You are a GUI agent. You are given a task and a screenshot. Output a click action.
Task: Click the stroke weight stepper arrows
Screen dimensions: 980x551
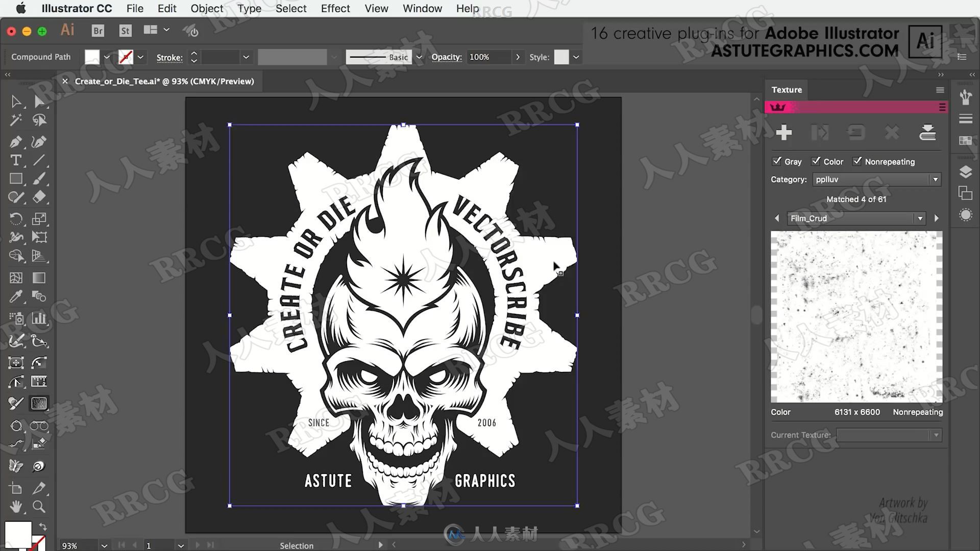click(x=193, y=57)
